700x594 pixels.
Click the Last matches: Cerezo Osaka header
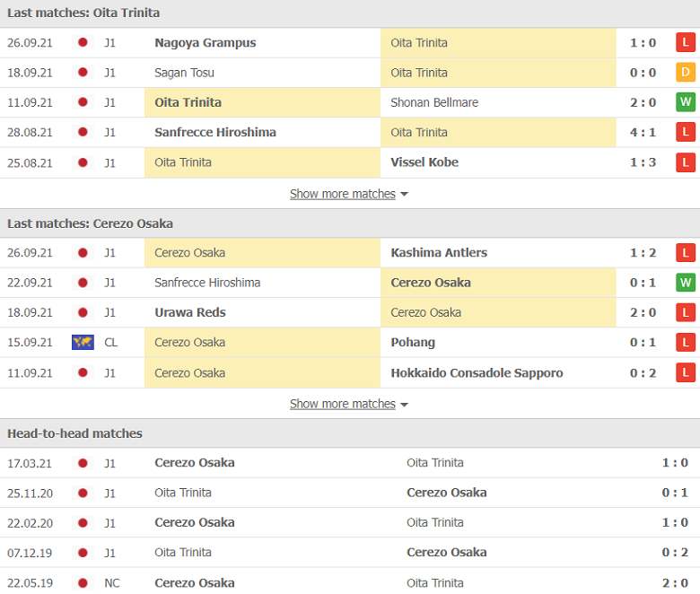point(90,223)
